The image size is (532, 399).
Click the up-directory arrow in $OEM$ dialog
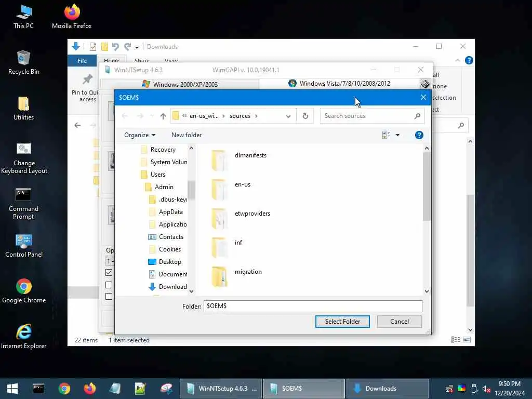163,116
